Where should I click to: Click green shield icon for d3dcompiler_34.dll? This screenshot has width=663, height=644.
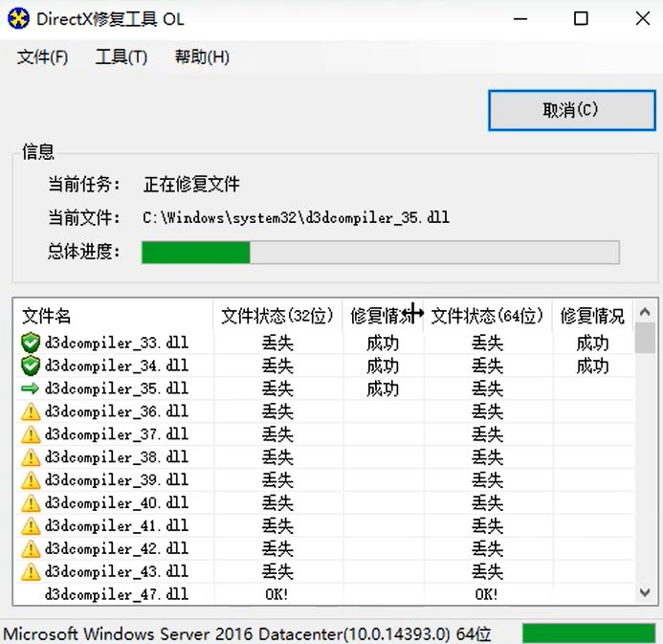[x=31, y=366]
